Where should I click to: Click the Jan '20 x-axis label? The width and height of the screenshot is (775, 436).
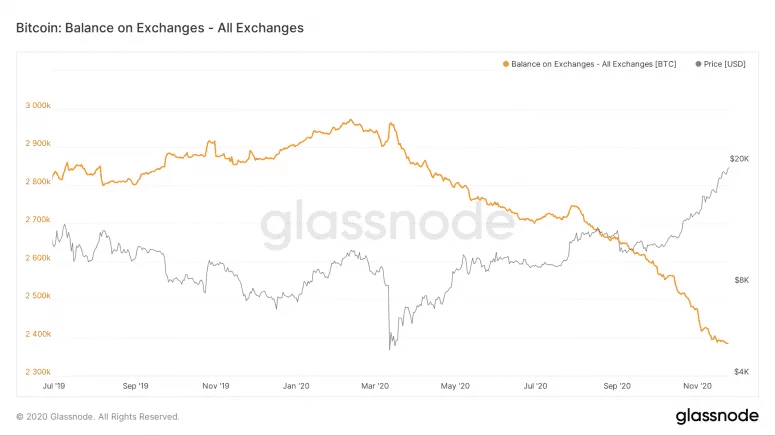296,386
